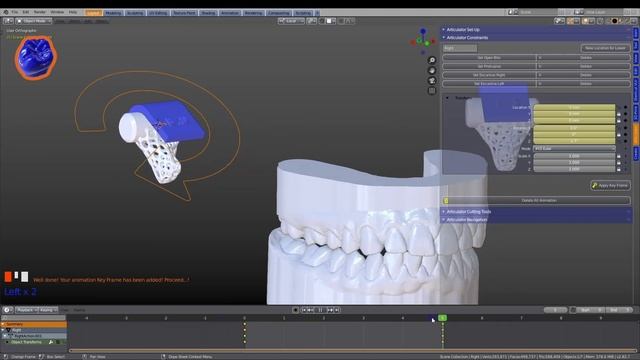Toggle the lock icon beside Scale Z

click(x=619, y=169)
